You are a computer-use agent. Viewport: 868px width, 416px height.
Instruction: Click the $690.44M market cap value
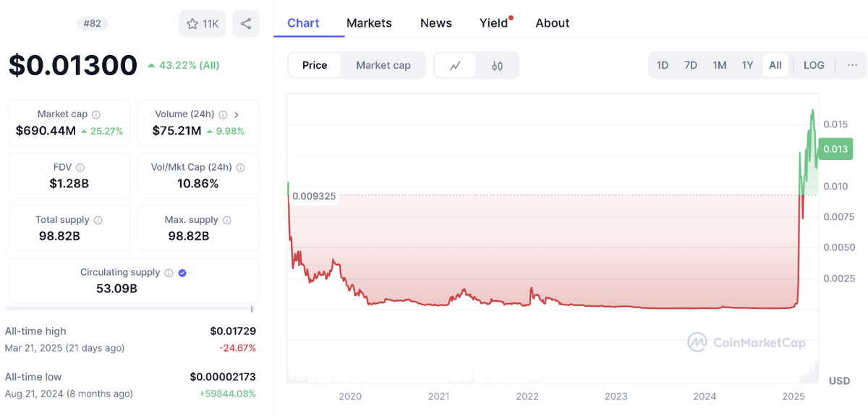coord(46,131)
